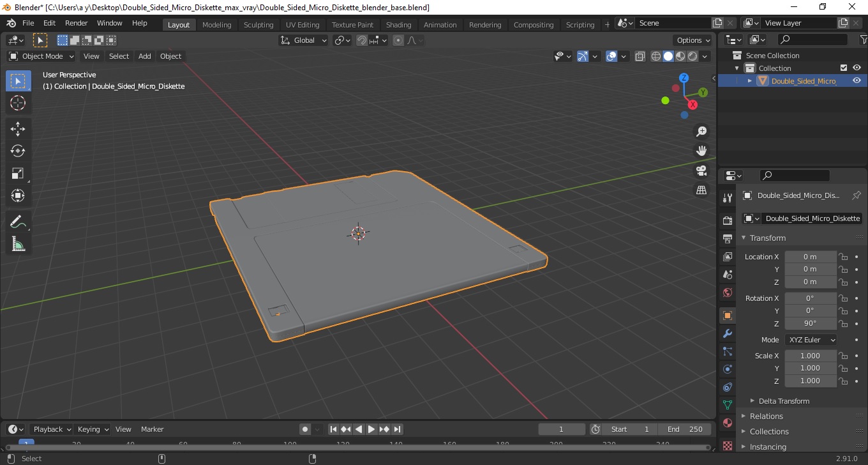Open the Playback dropdown in timeline

coord(52,429)
